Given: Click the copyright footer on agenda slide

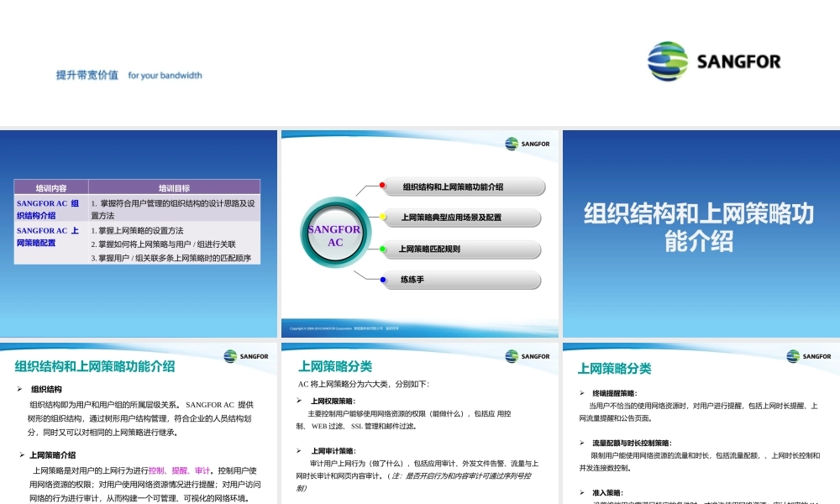Looking at the screenshot, I should point(344,328).
